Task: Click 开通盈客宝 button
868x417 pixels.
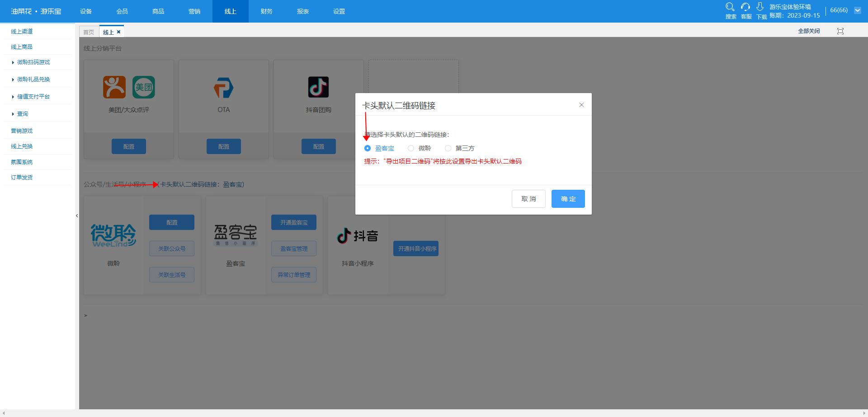Action: [294, 222]
